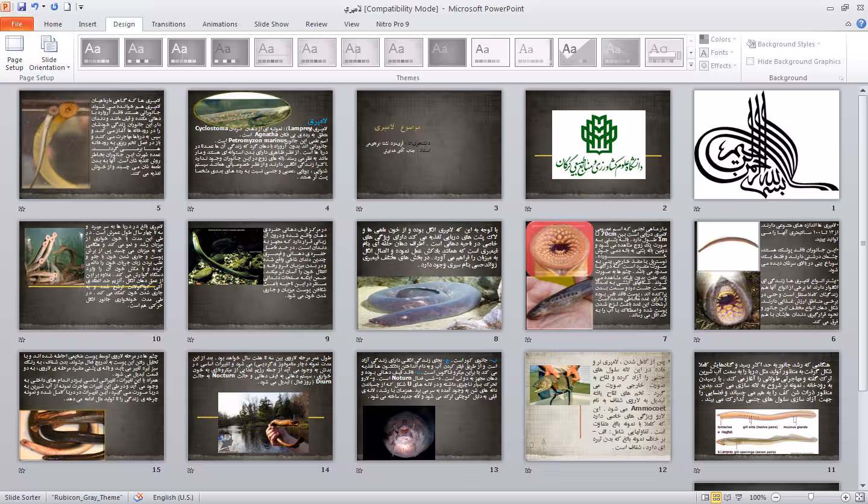868x504 pixels.
Task: Start Slide Show from status bar button
Action: tap(740, 497)
